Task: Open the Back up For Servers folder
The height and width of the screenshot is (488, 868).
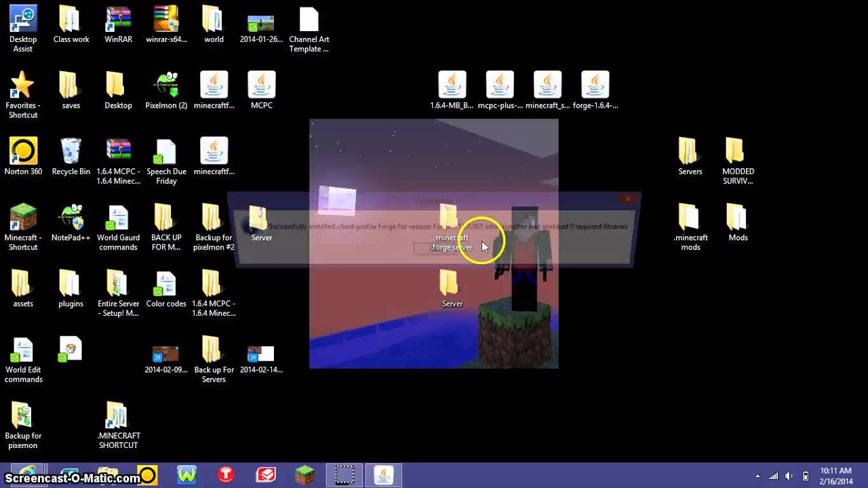Action: point(214,359)
